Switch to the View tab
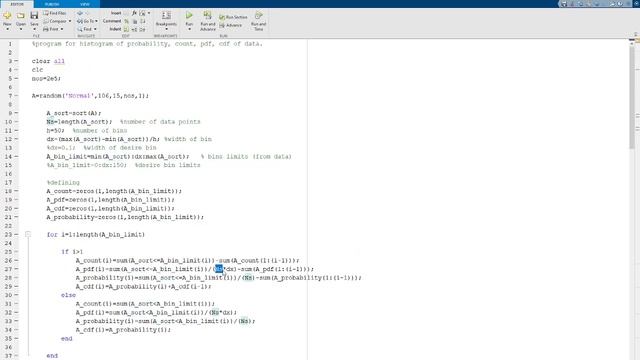640x360 pixels. (84, 4)
